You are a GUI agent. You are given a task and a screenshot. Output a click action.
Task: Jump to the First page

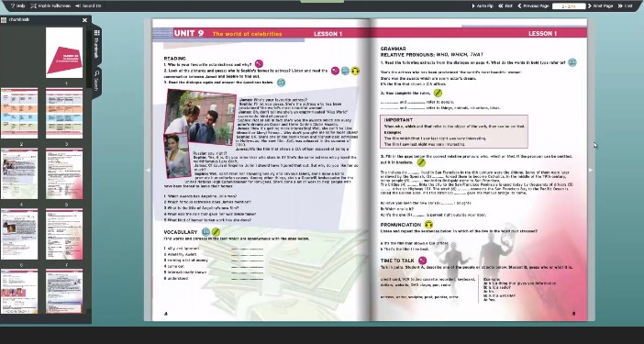[x=505, y=6]
